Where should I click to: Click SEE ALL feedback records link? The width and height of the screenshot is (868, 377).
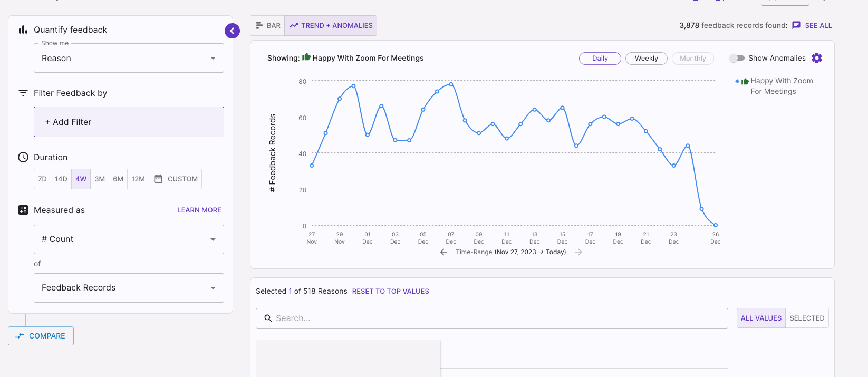818,25
